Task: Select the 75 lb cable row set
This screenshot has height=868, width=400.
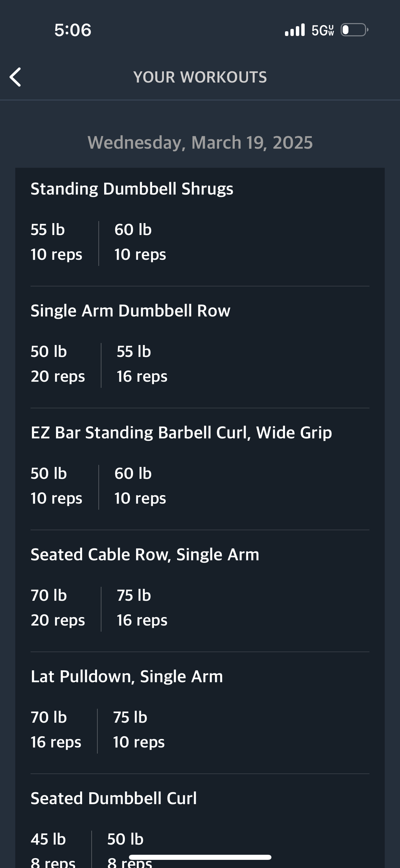Action: 142,608
